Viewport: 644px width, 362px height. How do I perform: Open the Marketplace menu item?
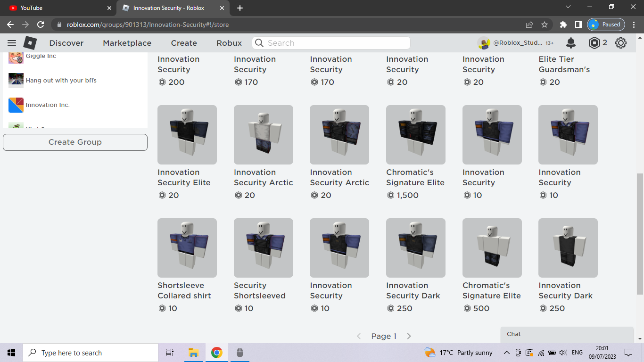[127, 43]
